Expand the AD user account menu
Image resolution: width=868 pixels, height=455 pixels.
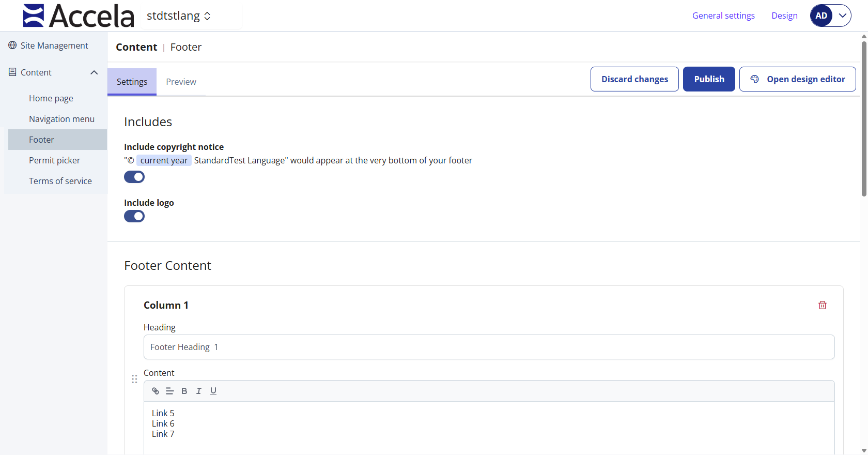point(830,16)
